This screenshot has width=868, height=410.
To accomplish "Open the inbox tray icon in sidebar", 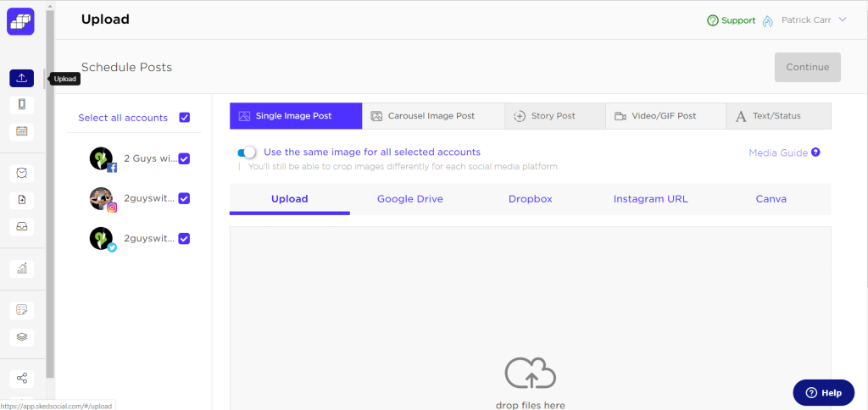I will point(22,227).
